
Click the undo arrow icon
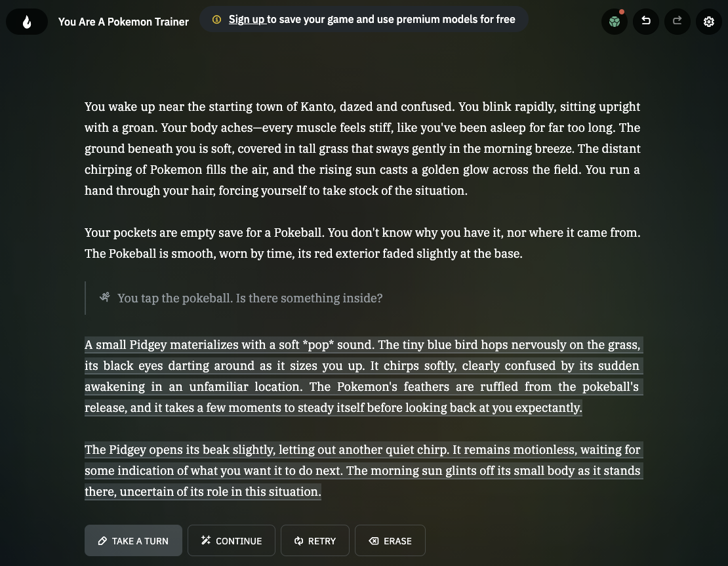coord(646,21)
